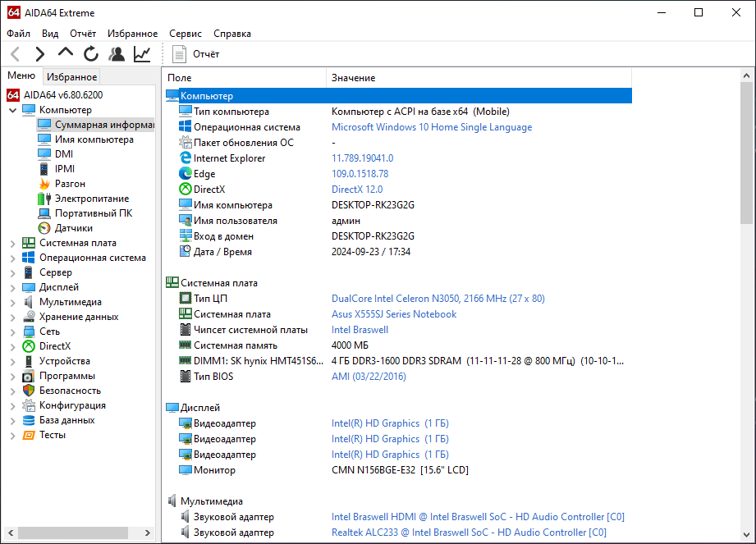Click the База данных database icon

(x=29, y=420)
